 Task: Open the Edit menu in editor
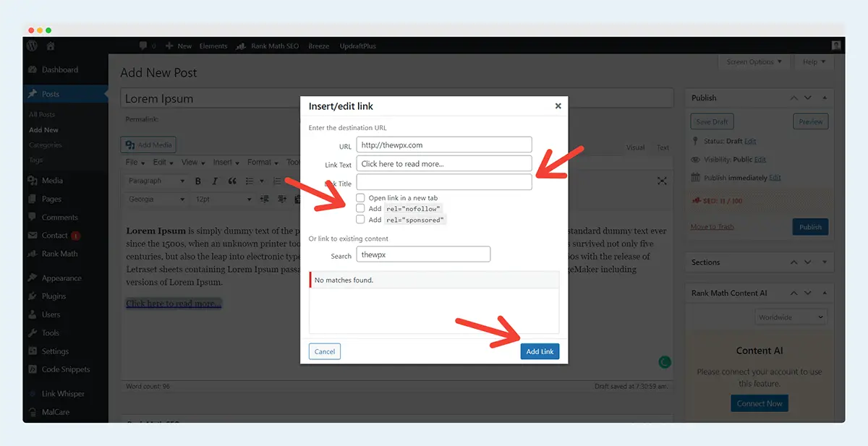coord(163,163)
